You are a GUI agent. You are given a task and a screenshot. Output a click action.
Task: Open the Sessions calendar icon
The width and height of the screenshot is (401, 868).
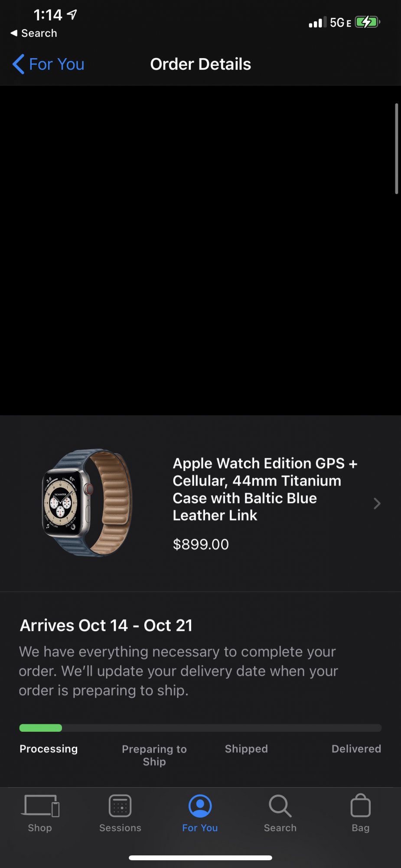pyautogui.click(x=120, y=806)
